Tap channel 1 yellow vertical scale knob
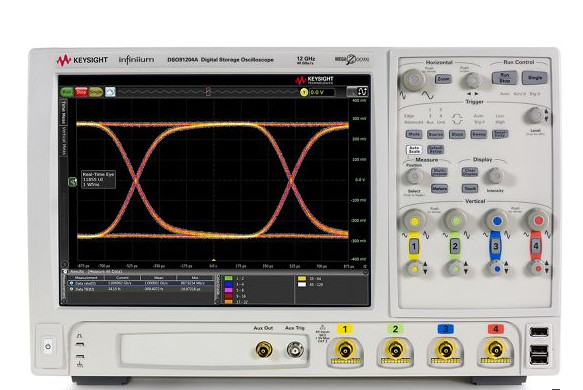This screenshot has height=390, width=583. (x=414, y=221)
